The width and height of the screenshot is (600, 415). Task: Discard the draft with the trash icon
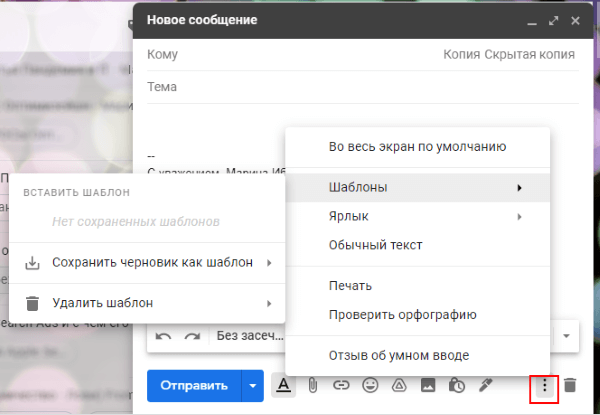570,385
